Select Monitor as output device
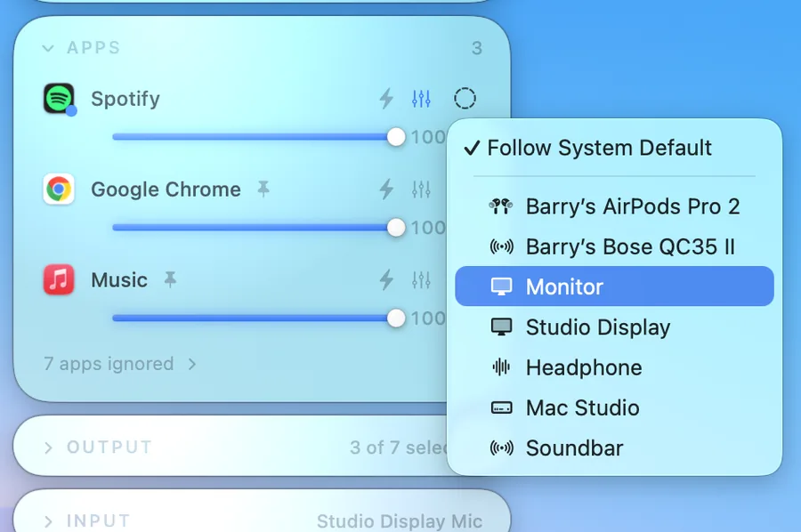 coord(614,286)
